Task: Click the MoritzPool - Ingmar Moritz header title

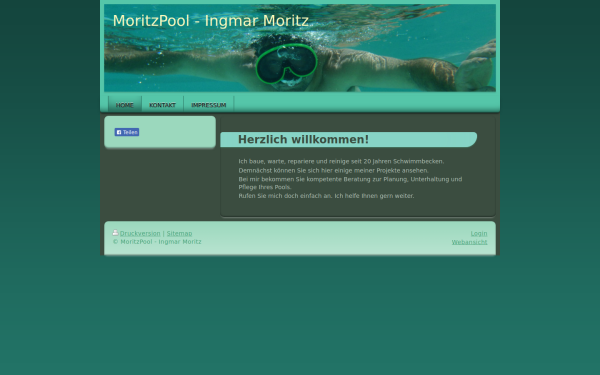Action: [211, 21]
